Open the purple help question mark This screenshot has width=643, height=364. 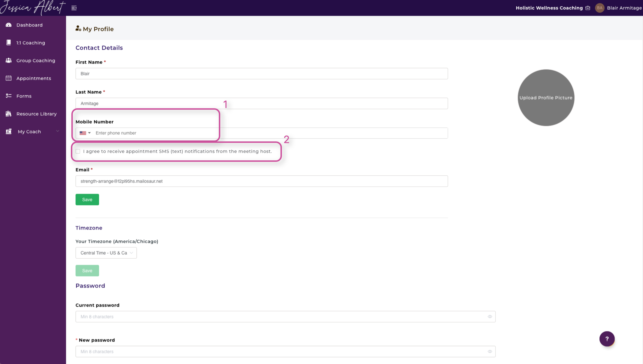pos(607,339)
